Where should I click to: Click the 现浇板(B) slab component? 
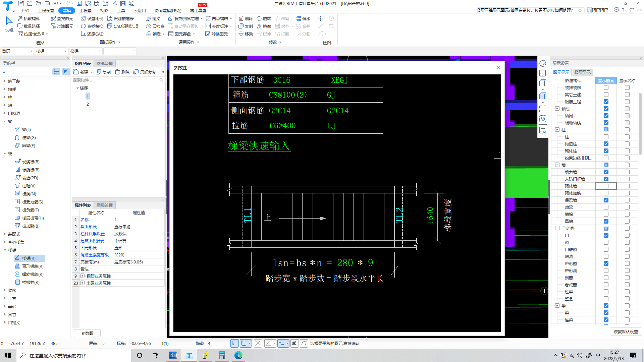tap(27, 162)
